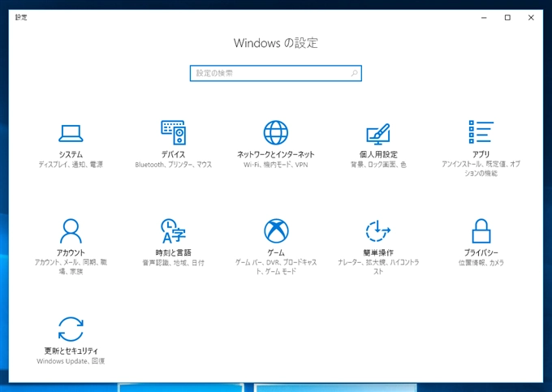The height and width of the screenshot is (392, 552).
Task: Focus the 設定の検索 search field
Action: coord(276,73)
